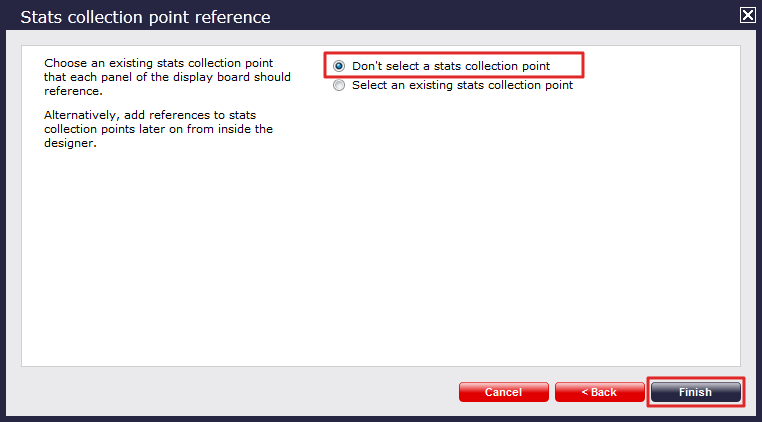Enable the option to skip stats collection point
Image resolution: width=762 pixels, height=422 pixels.
point(339,66)
